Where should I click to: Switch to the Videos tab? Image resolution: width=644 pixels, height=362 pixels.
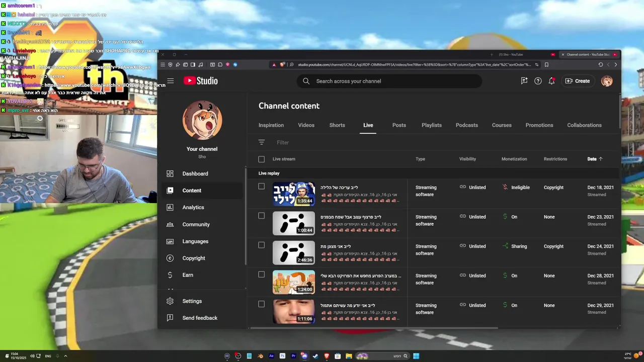(306, 125)
